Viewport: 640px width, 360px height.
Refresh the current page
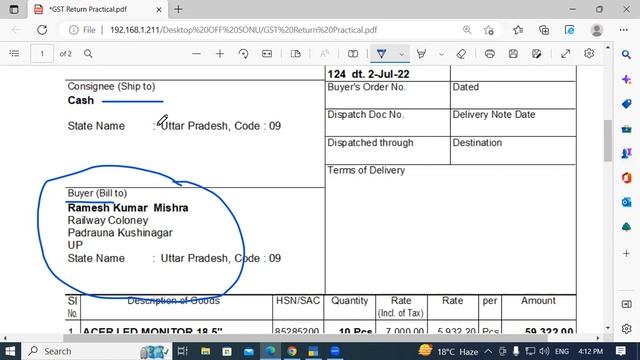point(42,30)
